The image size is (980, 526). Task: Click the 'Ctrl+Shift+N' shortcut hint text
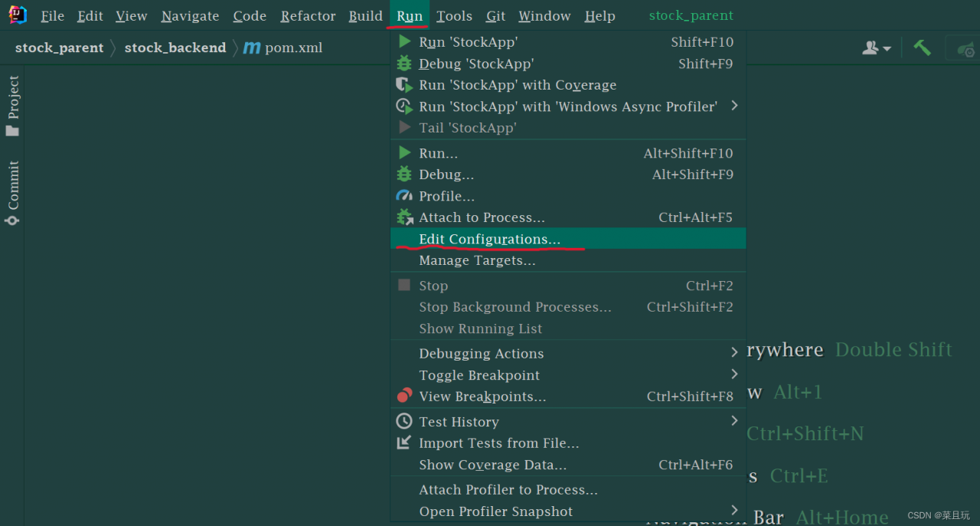click(805, 433)
